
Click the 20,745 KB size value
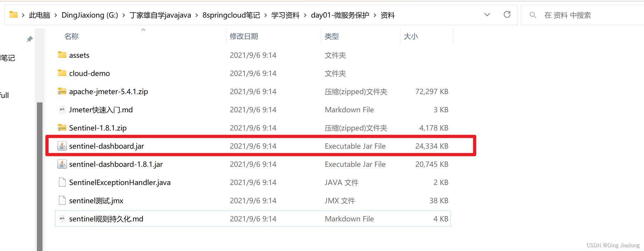432,164
